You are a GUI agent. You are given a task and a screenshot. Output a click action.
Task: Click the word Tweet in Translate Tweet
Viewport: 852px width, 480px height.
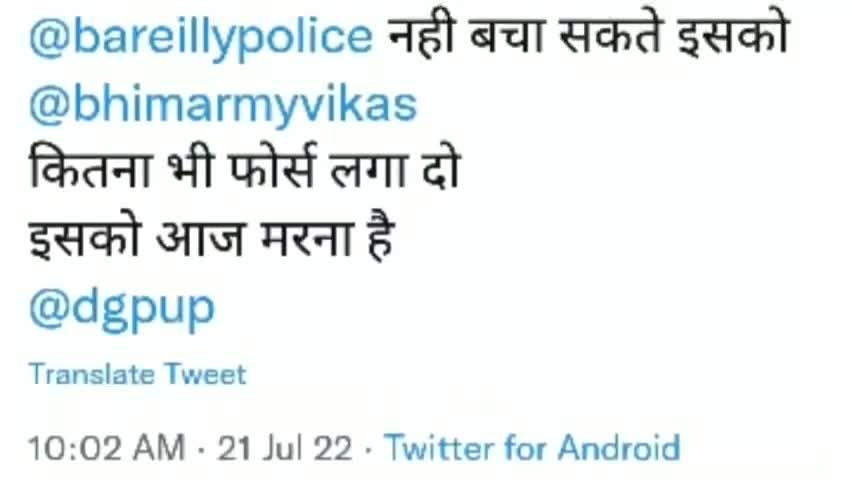click(206, 374)
